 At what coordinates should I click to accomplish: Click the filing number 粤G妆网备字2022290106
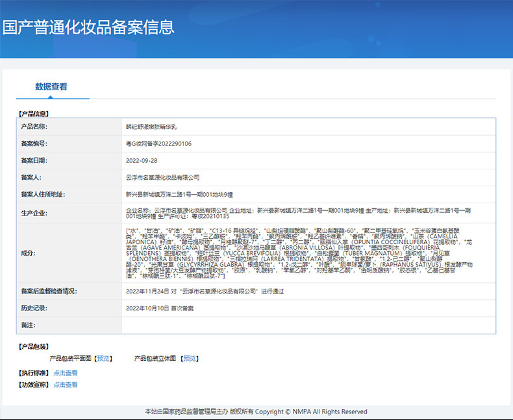158,143
